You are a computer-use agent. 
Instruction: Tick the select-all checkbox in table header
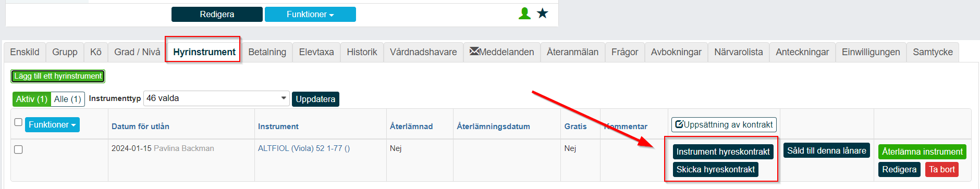pyautogui.click(x=18, y=122)
